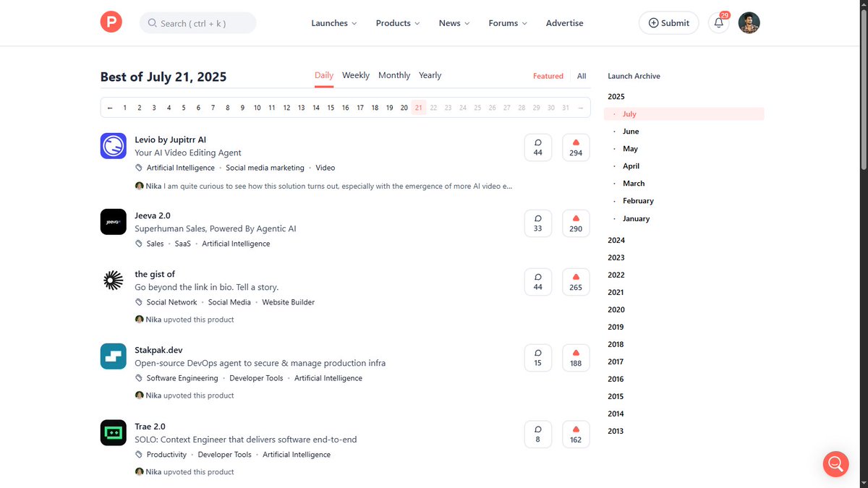The image size is (868, 488).
Task: Open the gist of comments (44)
Action: (537, 281)
